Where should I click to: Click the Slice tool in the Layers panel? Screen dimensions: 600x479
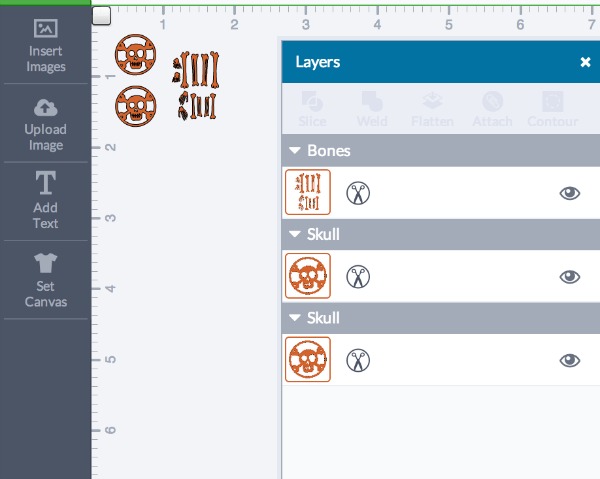(x=311, y=109)
